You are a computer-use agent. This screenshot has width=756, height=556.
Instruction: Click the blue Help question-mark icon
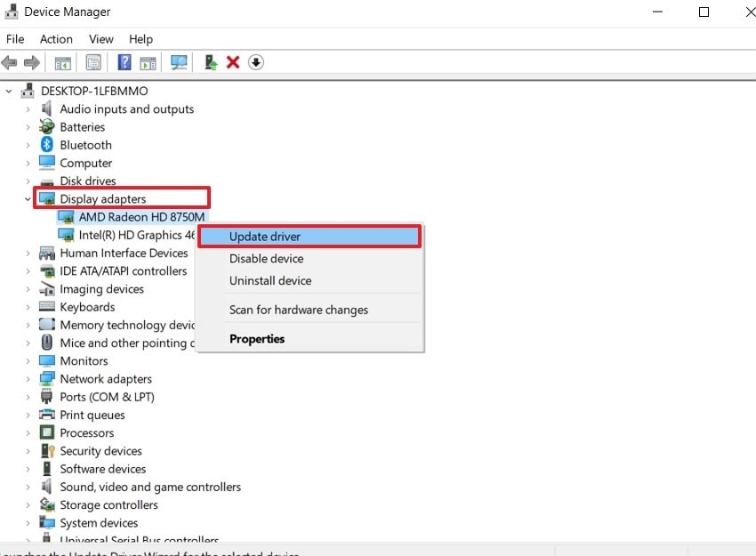point(125,62)
